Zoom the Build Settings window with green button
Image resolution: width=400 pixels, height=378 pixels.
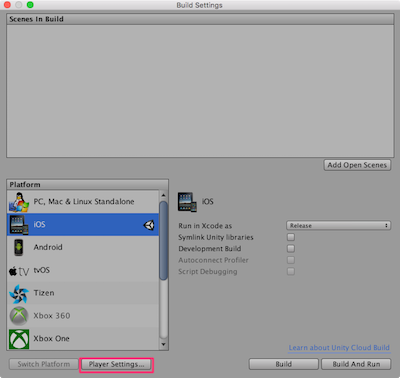[x=30, y=5]
